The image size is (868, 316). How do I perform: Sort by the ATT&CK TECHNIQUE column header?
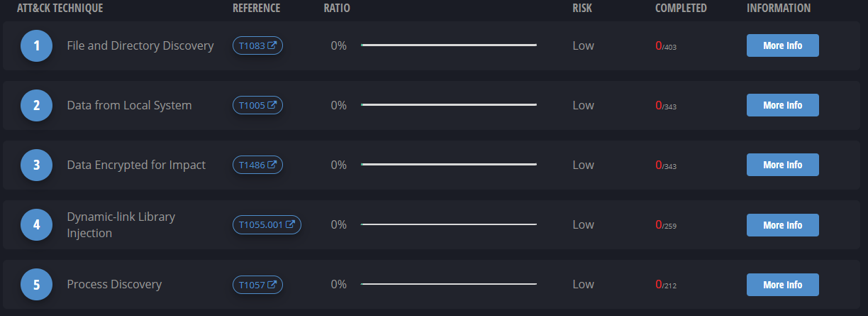point(60,9)
